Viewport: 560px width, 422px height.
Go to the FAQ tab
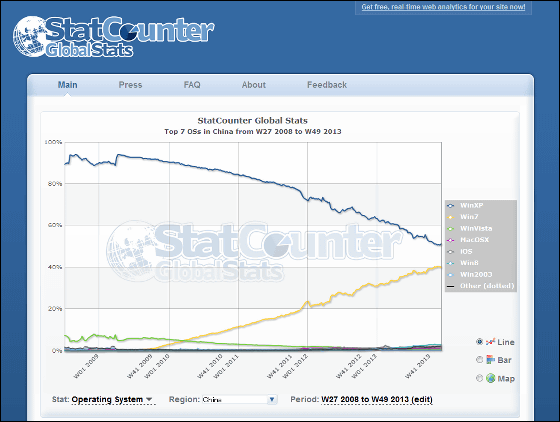192,85
